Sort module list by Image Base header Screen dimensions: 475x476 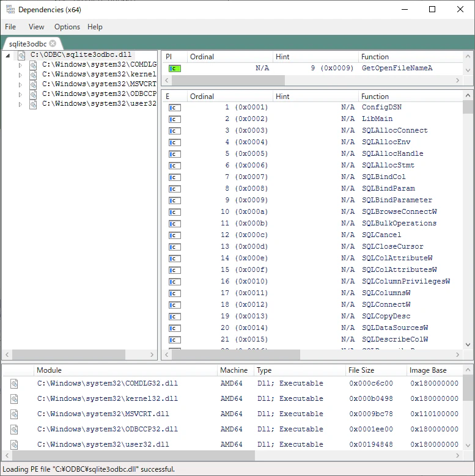pos(434,370)
